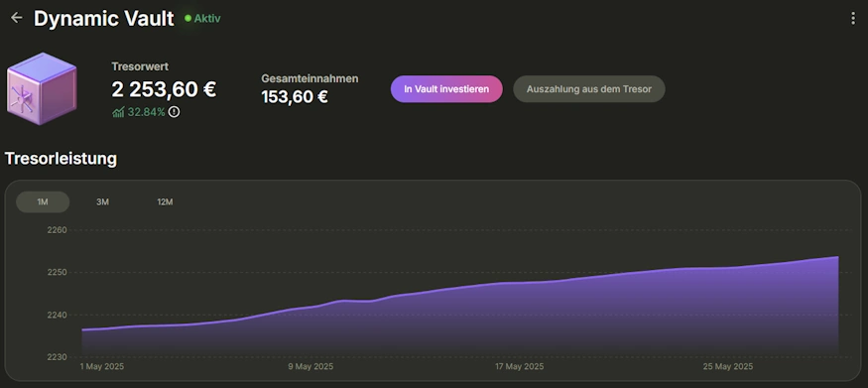Click the 25 May 2025 axis label
Screen dimensions: 868x388
728,367
